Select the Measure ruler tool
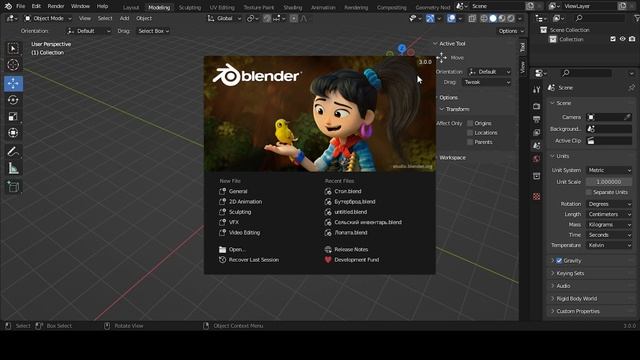640x360 pixels. [13, 168]
